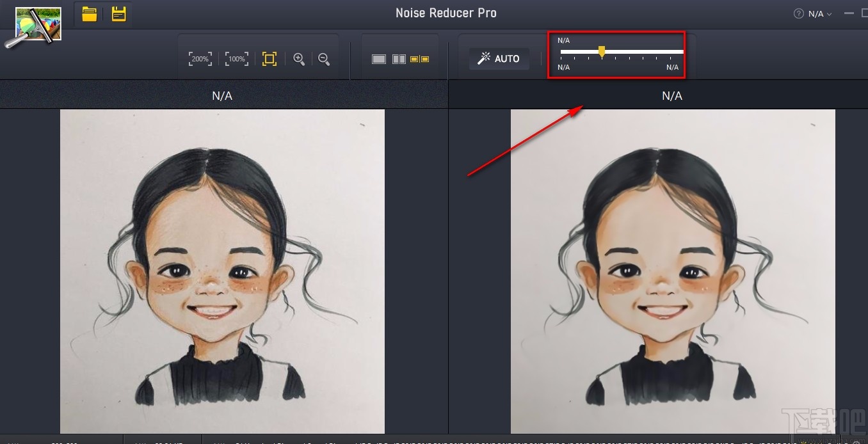This screenshot has height=444, width=868.
Task: Switch to split view layout
Action: (x=399, y=59)
